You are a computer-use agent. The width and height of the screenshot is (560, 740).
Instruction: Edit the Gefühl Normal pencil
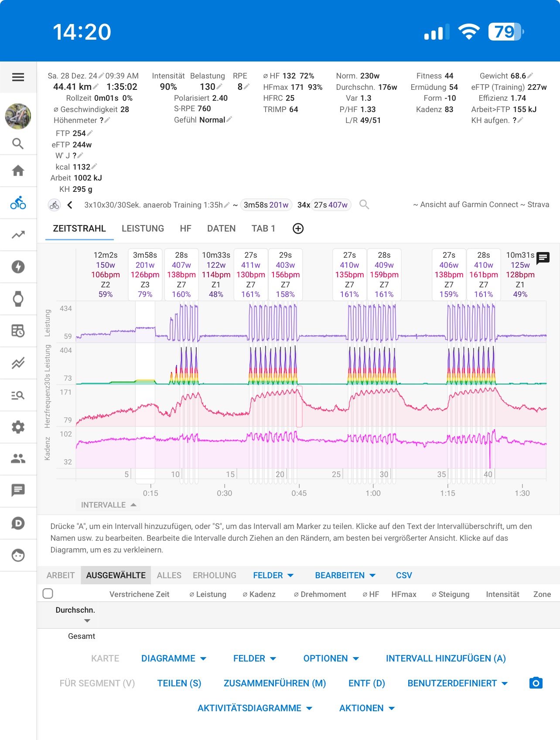tap(229, 119)
